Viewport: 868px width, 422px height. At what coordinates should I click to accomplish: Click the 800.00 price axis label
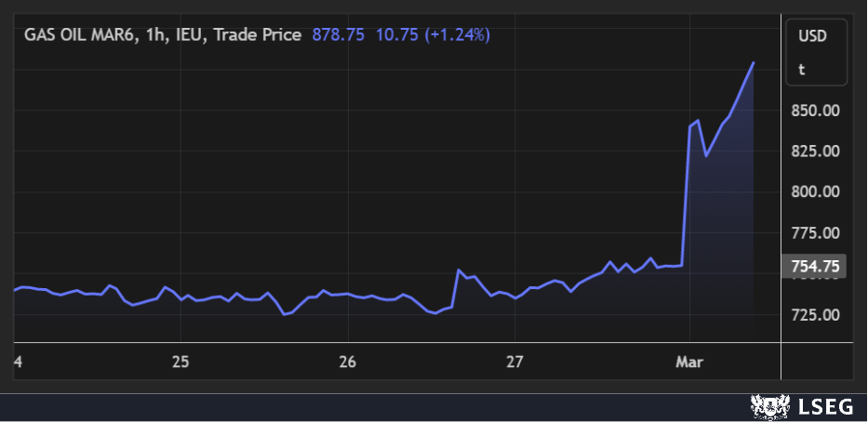click(x=815, y=192)
